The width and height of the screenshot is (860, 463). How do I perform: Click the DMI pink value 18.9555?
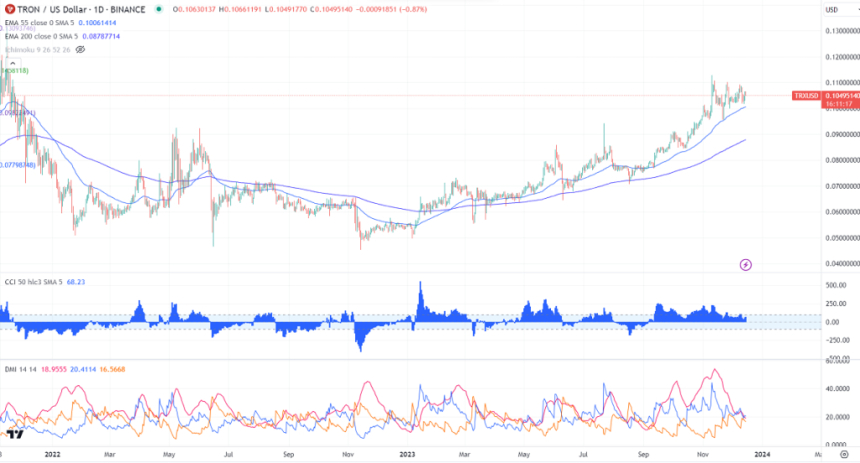click(54, 369)
